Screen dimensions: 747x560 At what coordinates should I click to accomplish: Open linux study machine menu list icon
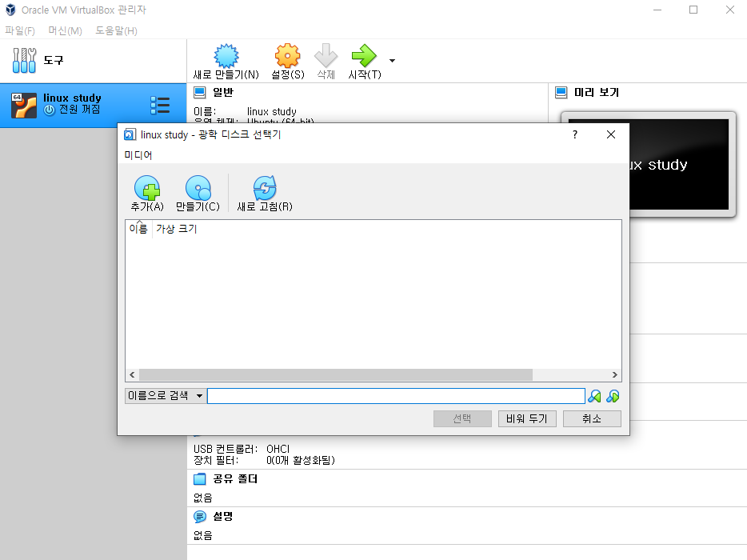(x=160, y=106)
